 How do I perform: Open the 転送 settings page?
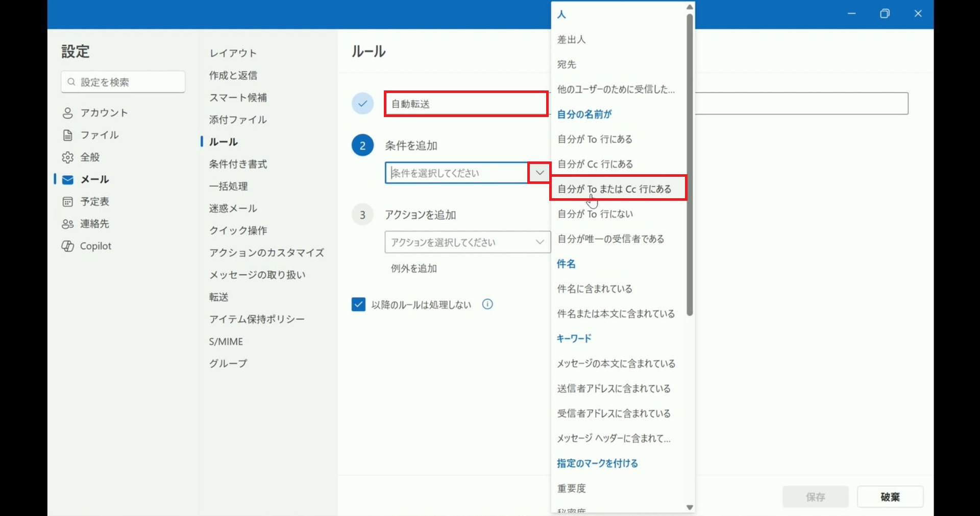tap(218, 297)
